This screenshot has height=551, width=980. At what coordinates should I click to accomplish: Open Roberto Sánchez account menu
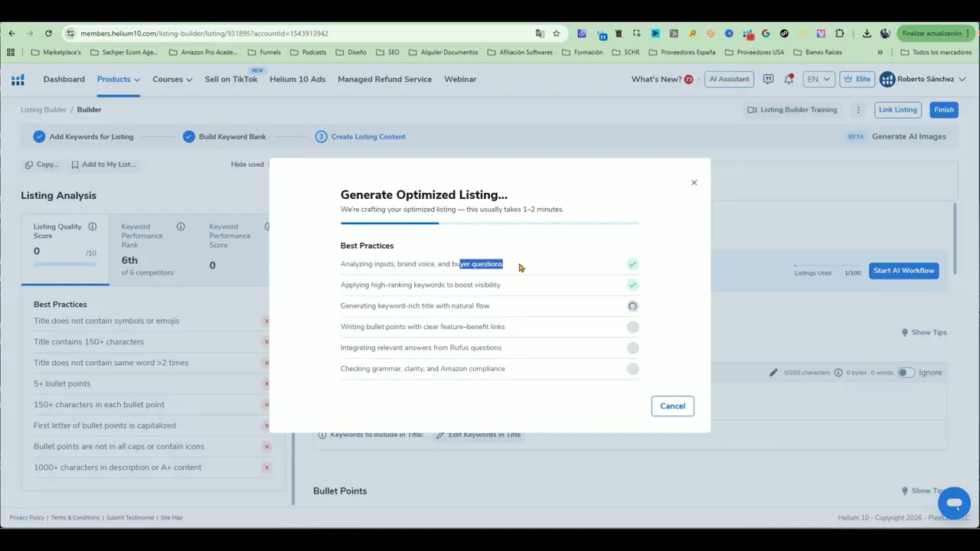[923, 79]
